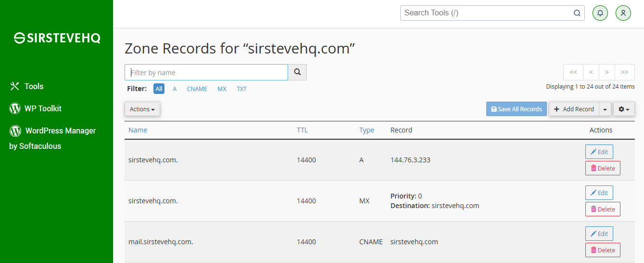Screen dimensions: 644x263
Task: Edit the mail.sirstevehq.com CNAME record
Action: (599, 234)
